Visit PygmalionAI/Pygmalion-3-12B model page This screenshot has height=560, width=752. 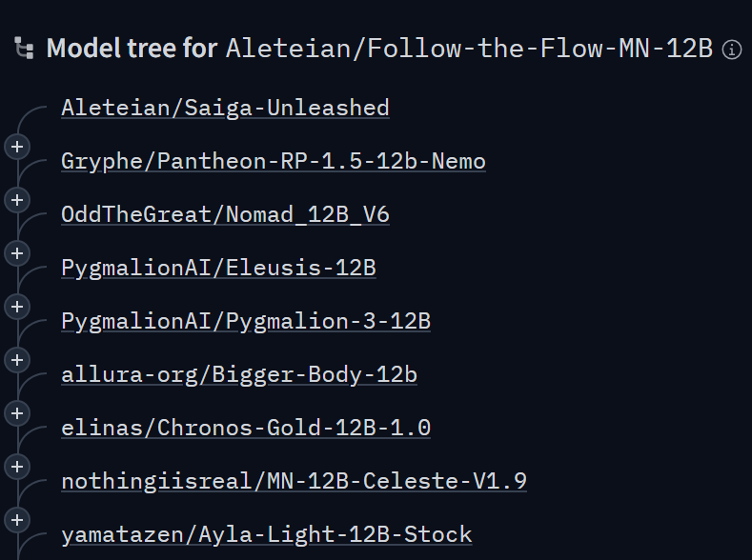coord(246,321)
